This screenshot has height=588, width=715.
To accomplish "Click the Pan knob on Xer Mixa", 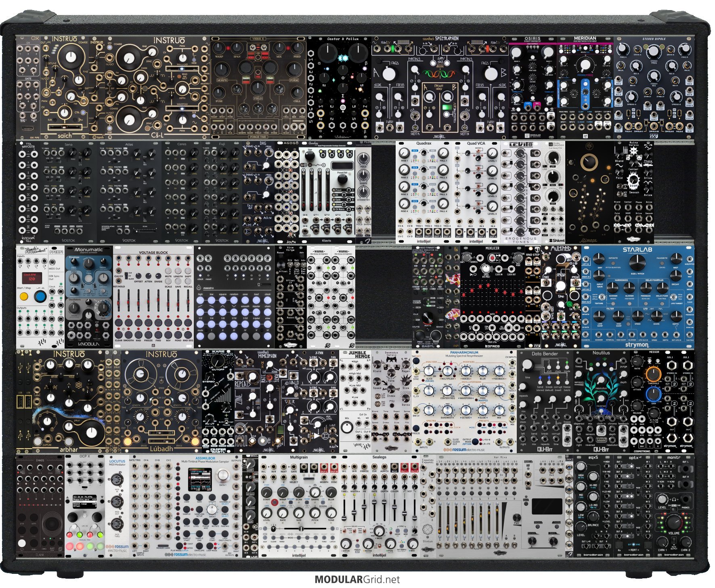I will click(x=517, y=517).
